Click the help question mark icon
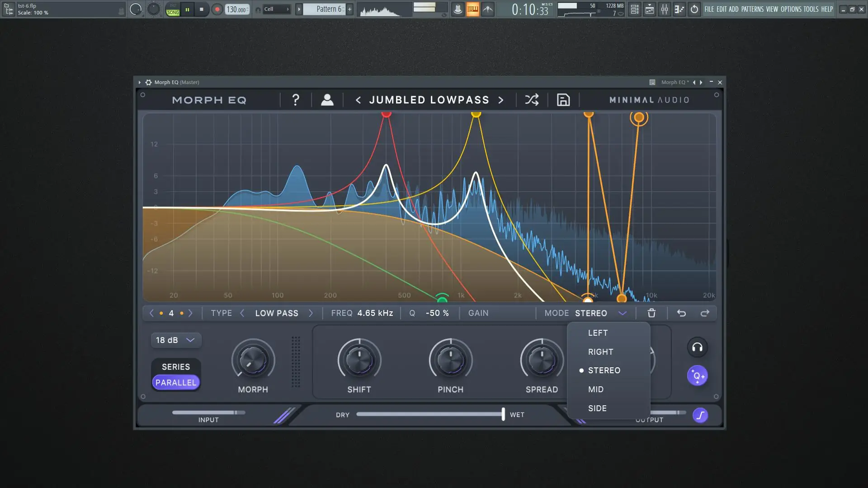The height and width of the screenshot is (488, 868). [x=296, y=100]
